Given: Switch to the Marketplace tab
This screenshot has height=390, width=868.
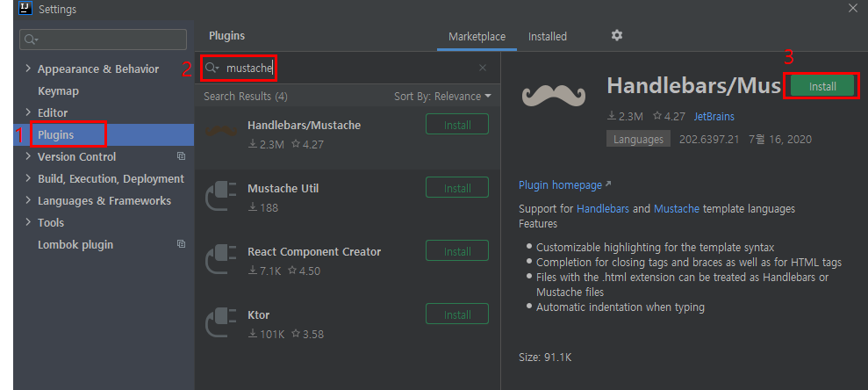Looking at the screenshot, I should pos(477,37).
